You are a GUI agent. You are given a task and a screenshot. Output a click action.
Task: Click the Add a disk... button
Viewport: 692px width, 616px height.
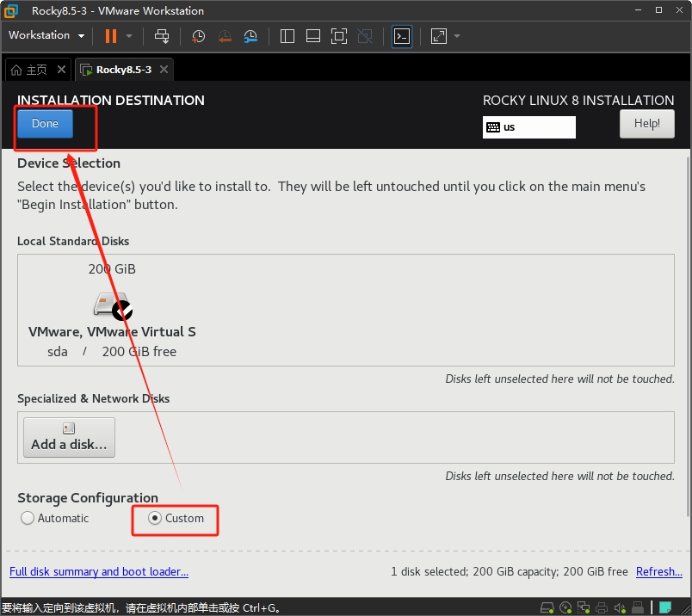[70, 437]
